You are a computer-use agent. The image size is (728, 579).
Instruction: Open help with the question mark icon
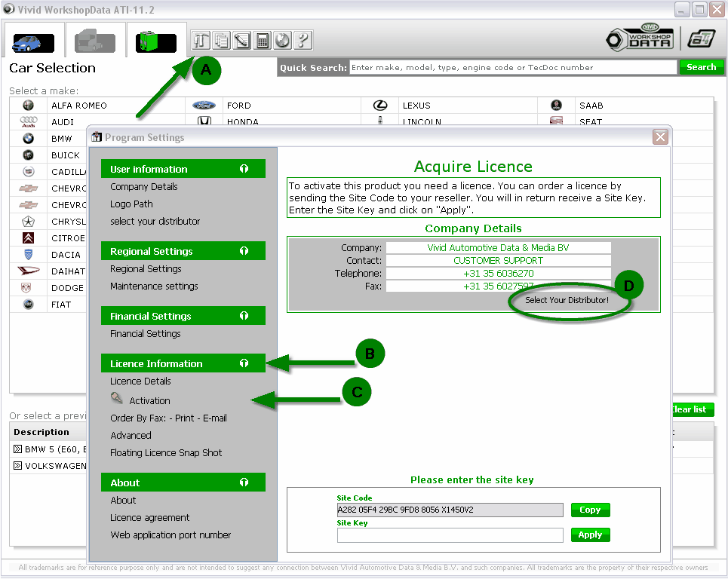(303, 41)
